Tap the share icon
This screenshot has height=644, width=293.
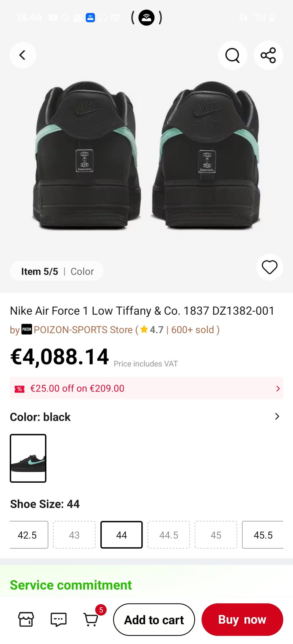click(x=268, y=55)
